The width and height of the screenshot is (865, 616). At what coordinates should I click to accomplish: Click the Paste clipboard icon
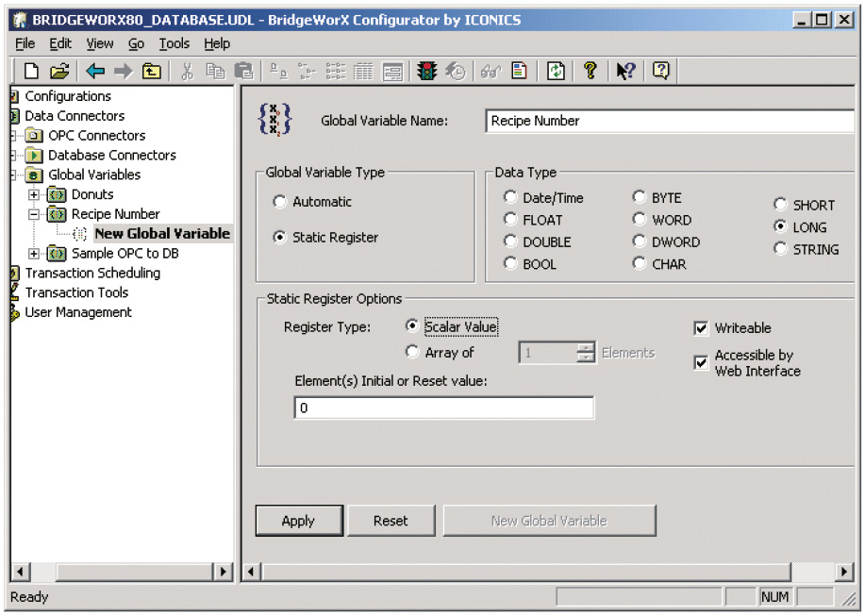pyautogui.click(x=243, y=71)
